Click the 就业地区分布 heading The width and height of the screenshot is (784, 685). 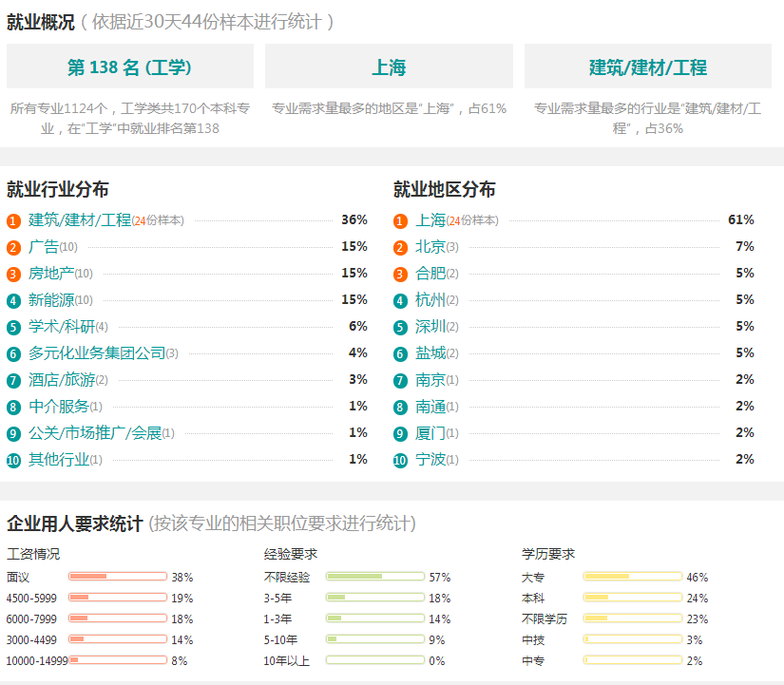point(444,189)
